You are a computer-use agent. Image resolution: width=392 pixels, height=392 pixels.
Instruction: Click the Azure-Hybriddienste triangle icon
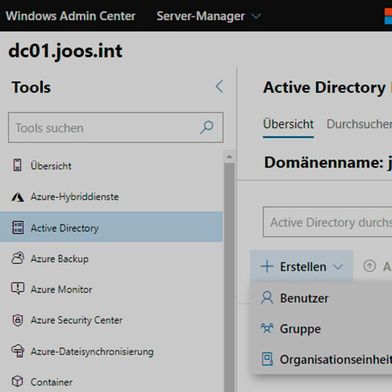[x=18, y=197]
